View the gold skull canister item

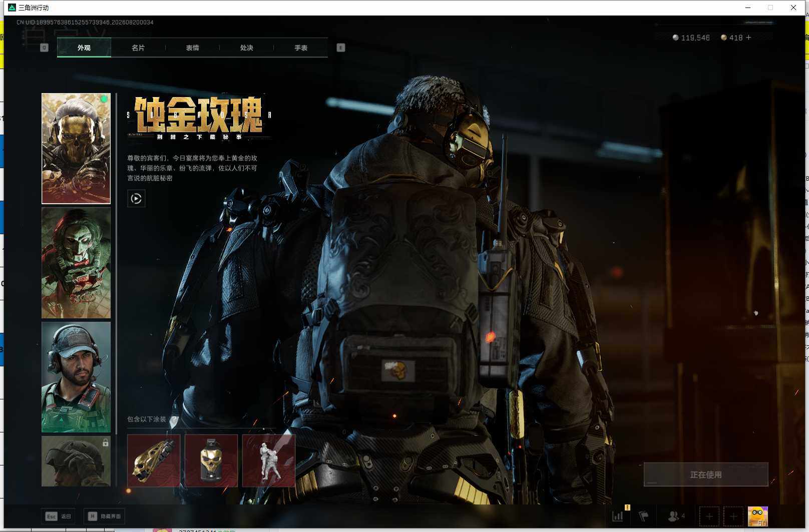(211, 460)
